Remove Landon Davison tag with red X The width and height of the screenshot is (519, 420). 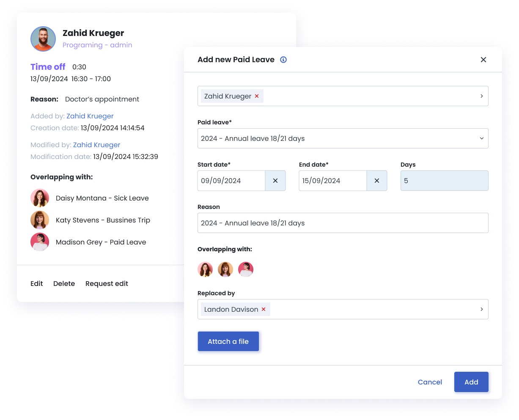click(x=264, y=310)
